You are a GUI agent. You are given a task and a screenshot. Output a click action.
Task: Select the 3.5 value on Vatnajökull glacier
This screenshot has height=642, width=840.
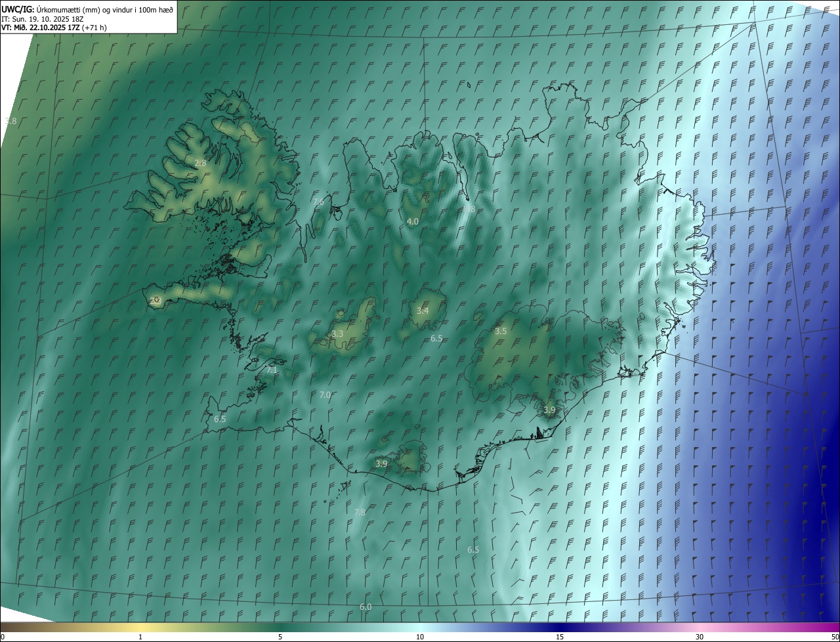501,332
